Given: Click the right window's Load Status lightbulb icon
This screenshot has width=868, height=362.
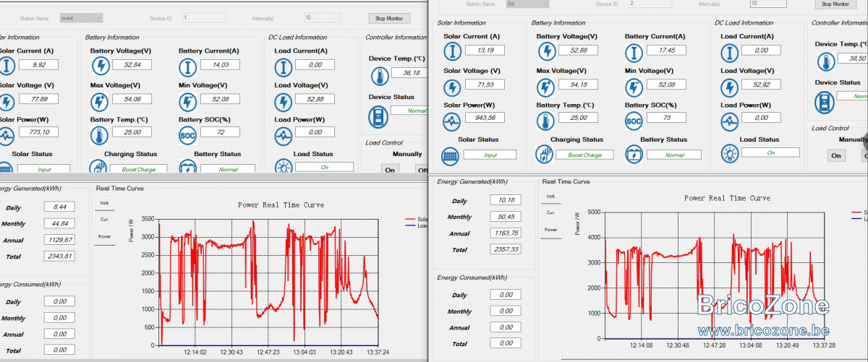Looking at the screenshot, I should point(730,153).
